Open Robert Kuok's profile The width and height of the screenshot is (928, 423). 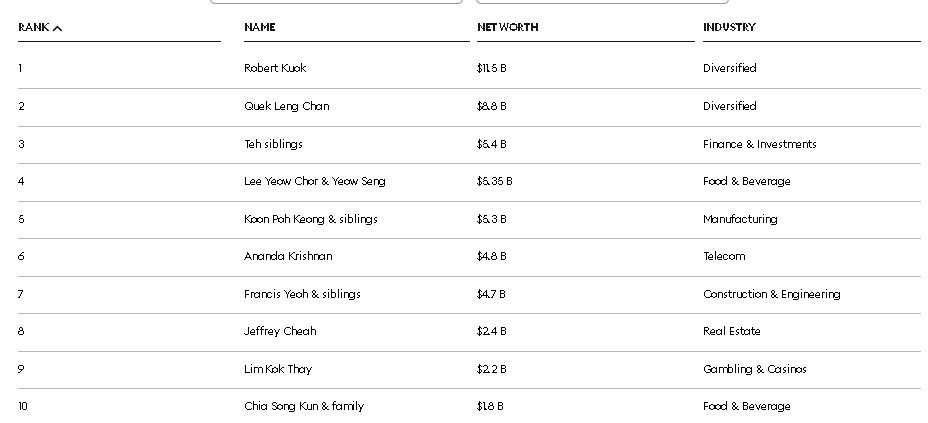tap(275, 68)
